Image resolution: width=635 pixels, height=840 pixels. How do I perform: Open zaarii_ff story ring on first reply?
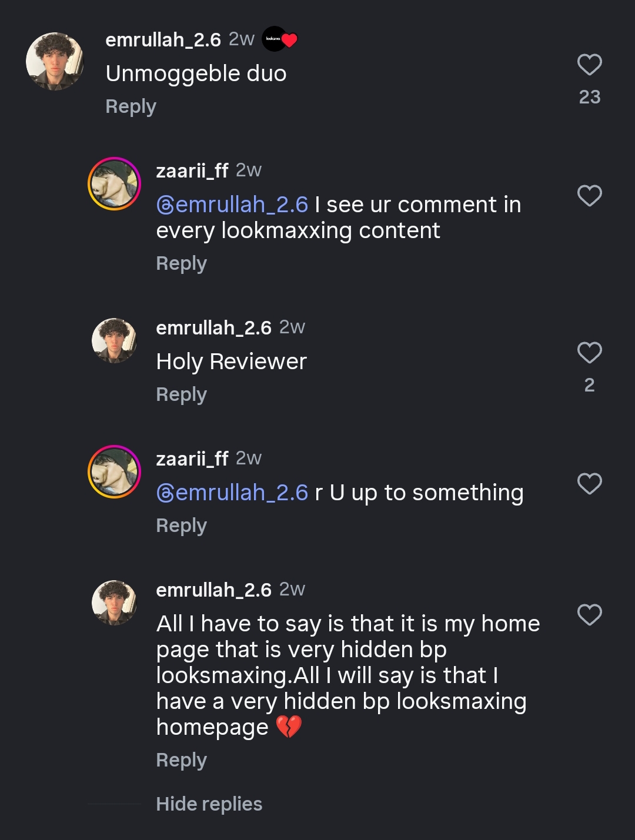[x=114, y=184]
